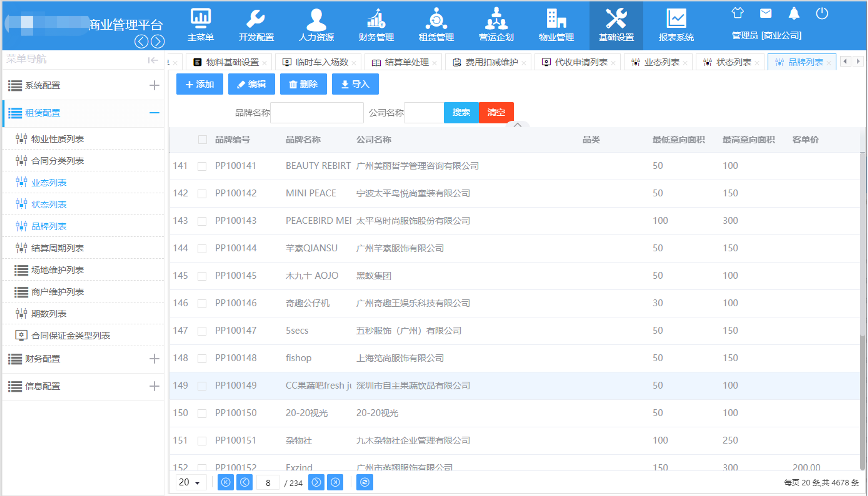Screen dimensions: 868x496
Task: Open the page size dropdown showing 20
Action: 189,482
